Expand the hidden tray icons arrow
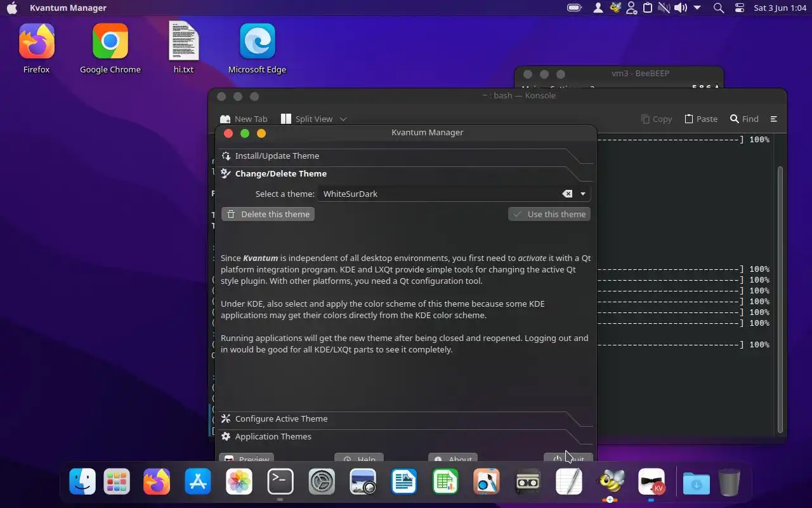This screenshot has height=508, width=812. pos(697,8)
